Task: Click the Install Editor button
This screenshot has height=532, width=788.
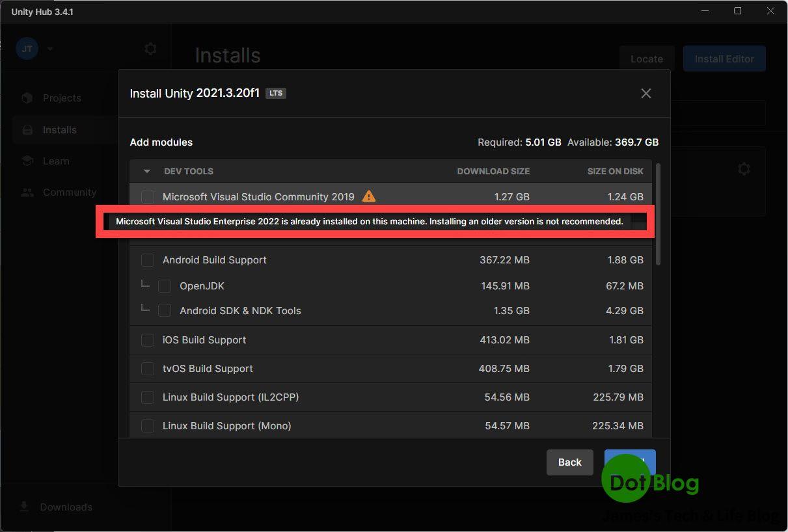Action: (724, 59)
